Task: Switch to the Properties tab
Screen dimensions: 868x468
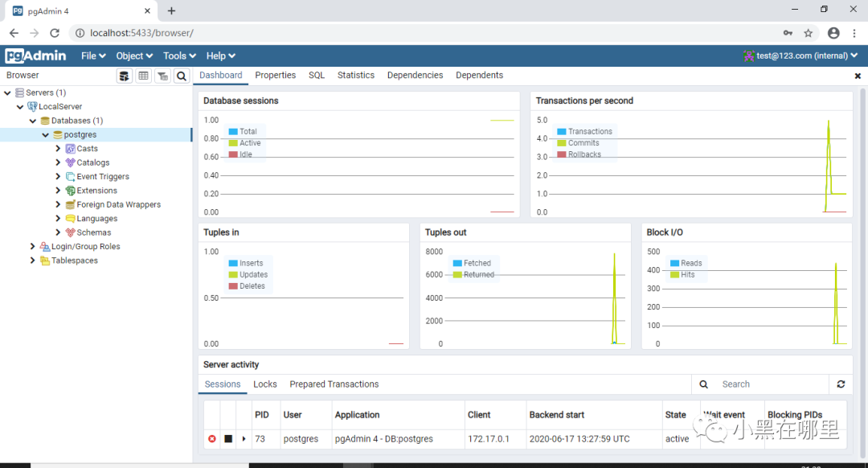Action: pyautogui.click(x=275, y=76)
